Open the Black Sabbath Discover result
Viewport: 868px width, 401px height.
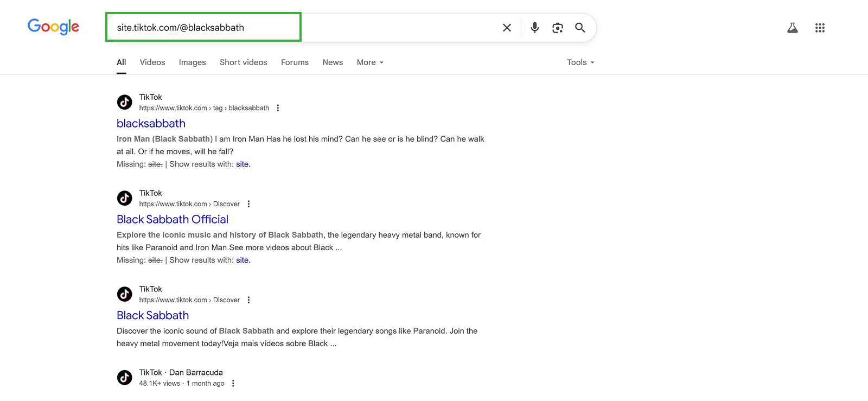(x=153, y=315)
